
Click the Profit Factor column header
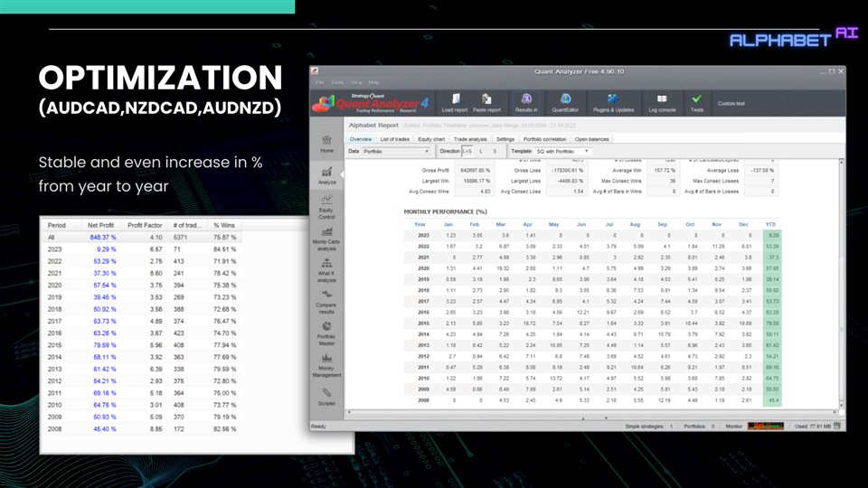click(145, 225)
